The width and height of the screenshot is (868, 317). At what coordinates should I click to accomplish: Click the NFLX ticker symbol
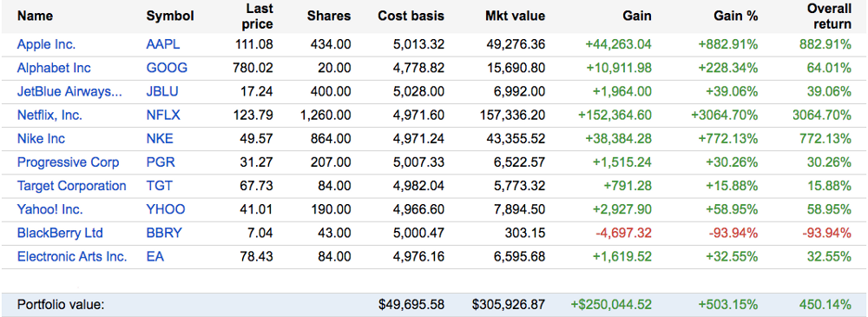(163, 116)
